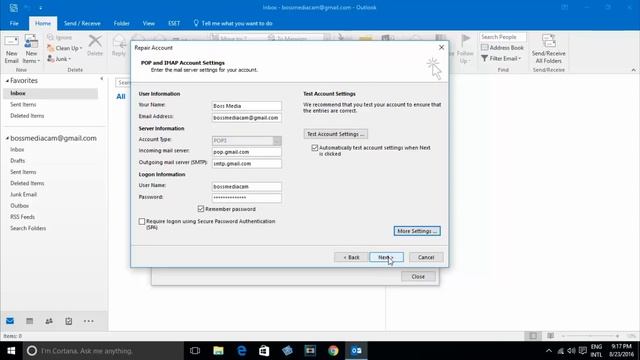Toggle the Remember password checkbox
640x360 pixels.
[201, 209]
